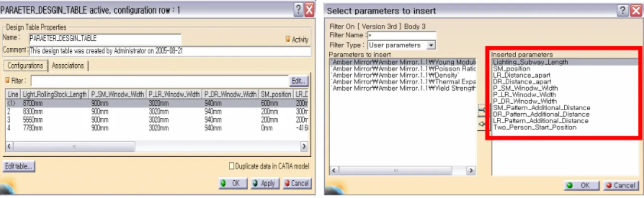Select configuration row 3 with 5660mm
This screenshot has height=198, width=644.
[157, 119]
